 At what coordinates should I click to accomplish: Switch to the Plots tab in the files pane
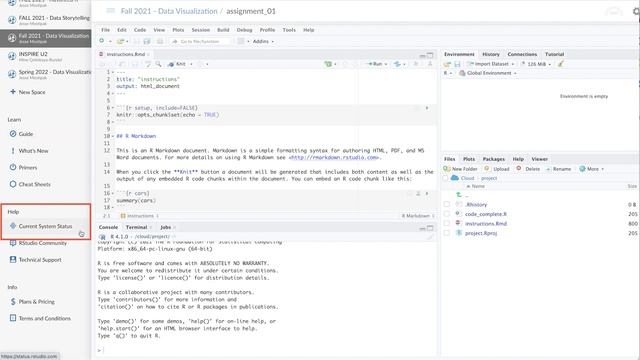(469, 159)
